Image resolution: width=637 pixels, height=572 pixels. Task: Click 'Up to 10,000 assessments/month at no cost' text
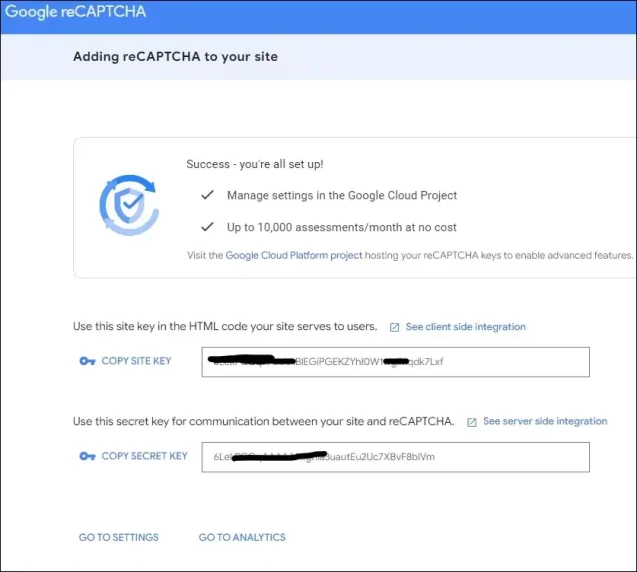coord(342,227)
